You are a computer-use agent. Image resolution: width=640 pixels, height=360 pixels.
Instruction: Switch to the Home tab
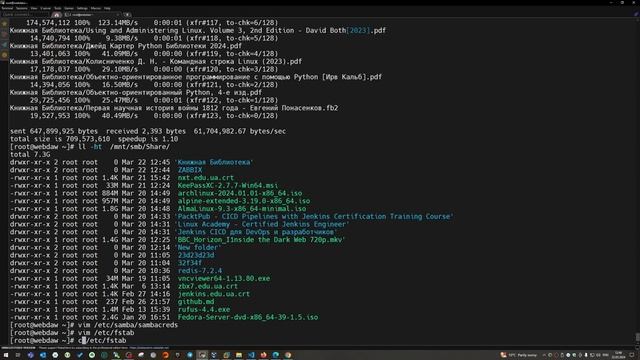point(56,15)
